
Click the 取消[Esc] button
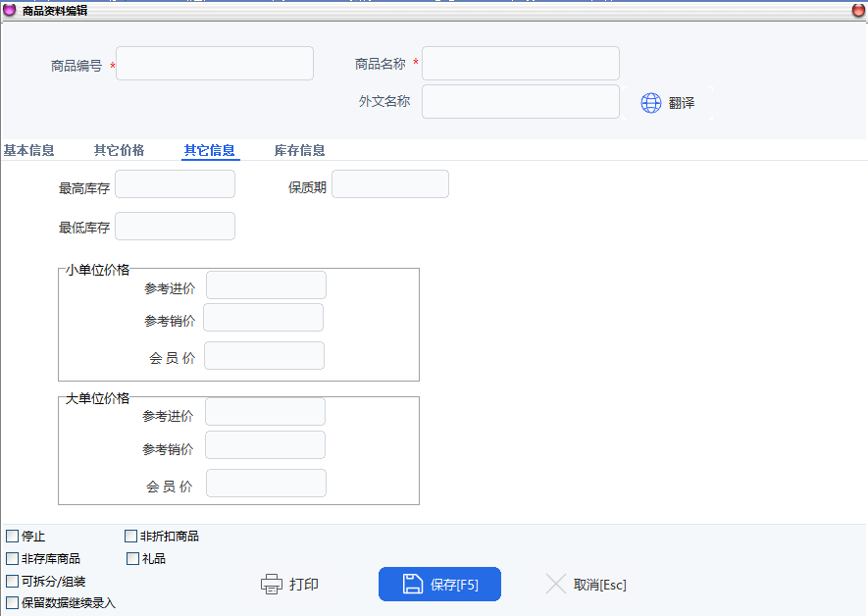[x=587, y=585]
